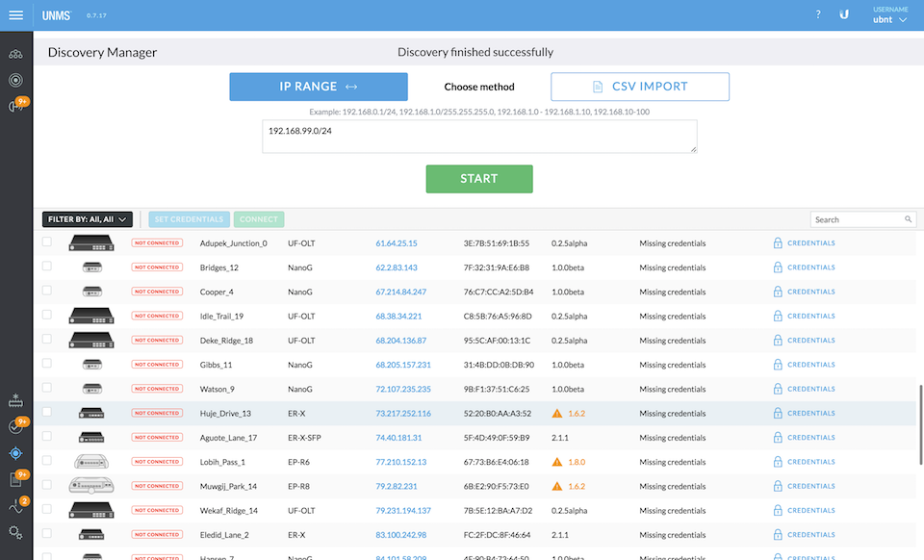This screenshot has width=924, height=560.
Task: Click CREDENTIALS link for Wekaf_Ridge_14
Action: coord(810,511)
